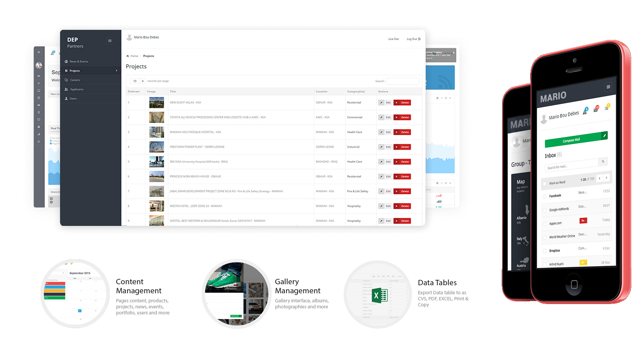Tap the phone's hamburger menu icon
This screenshot has width=644, height=362.
tap(608, 87)
